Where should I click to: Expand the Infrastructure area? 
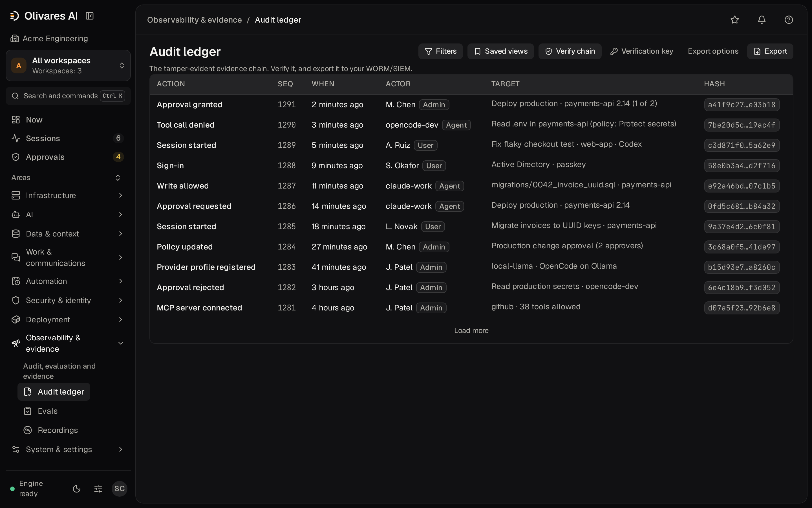click(68, 195)
